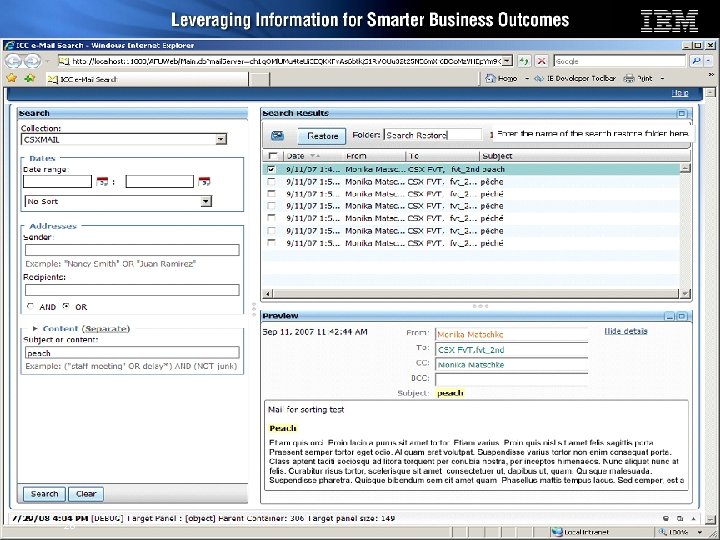Toggle the select-all checkbox in results header
The width and height of the screenshot is (720, 540).
point(273,156)
